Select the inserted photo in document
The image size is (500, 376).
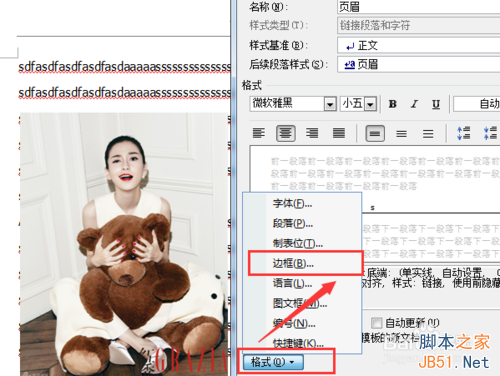point(124,244)
